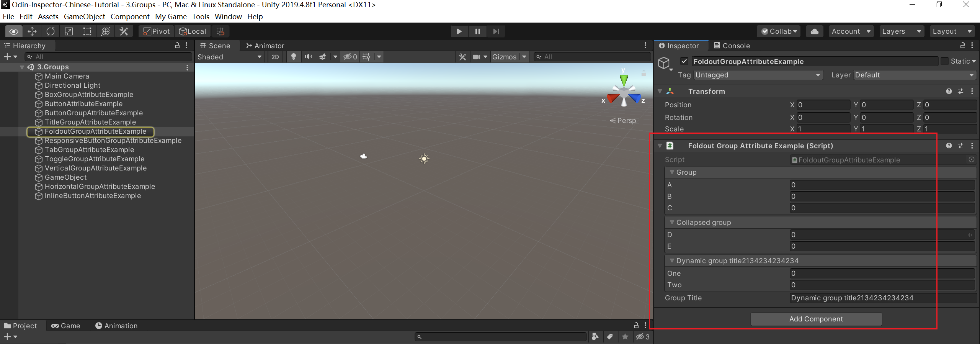
Task: Collapse the Collapsed group foldout
Action: pyautogui.click(x=672, y=222)
